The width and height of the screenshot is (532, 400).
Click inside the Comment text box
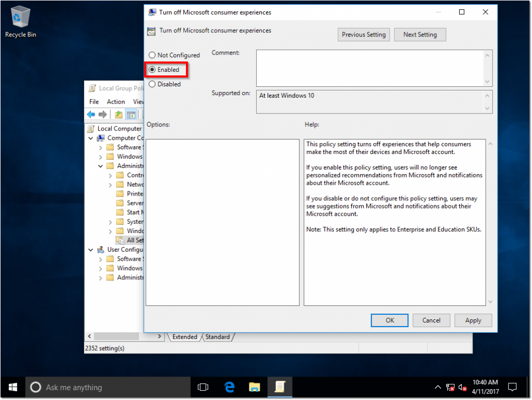[370, 68]
